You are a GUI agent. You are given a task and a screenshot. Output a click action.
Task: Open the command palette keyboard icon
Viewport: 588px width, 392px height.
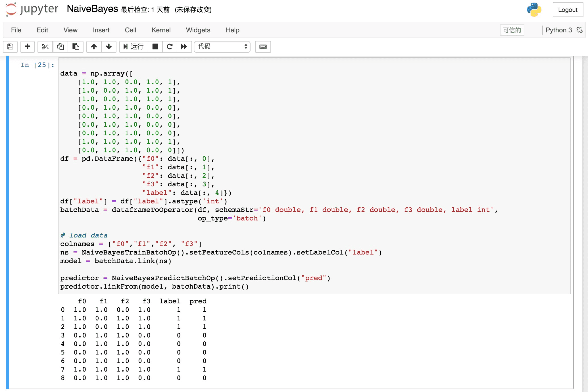click(x=263, y=47)
